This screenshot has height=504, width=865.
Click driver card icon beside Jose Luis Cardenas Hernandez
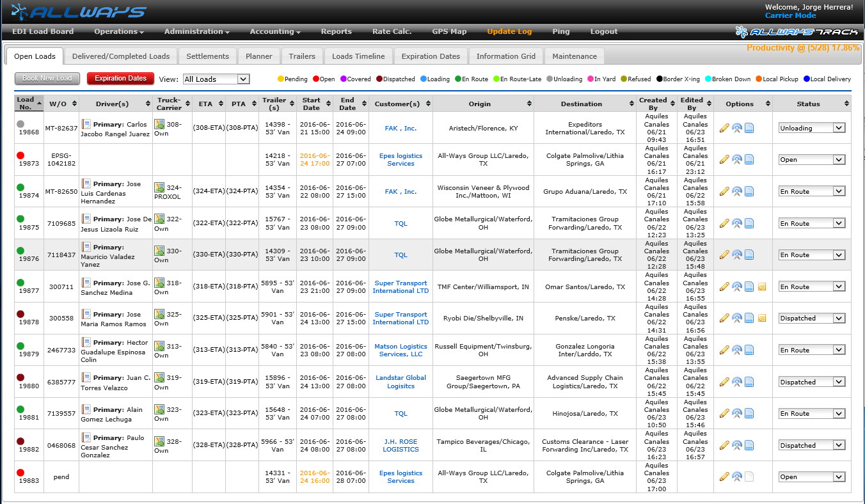[86, 184]
